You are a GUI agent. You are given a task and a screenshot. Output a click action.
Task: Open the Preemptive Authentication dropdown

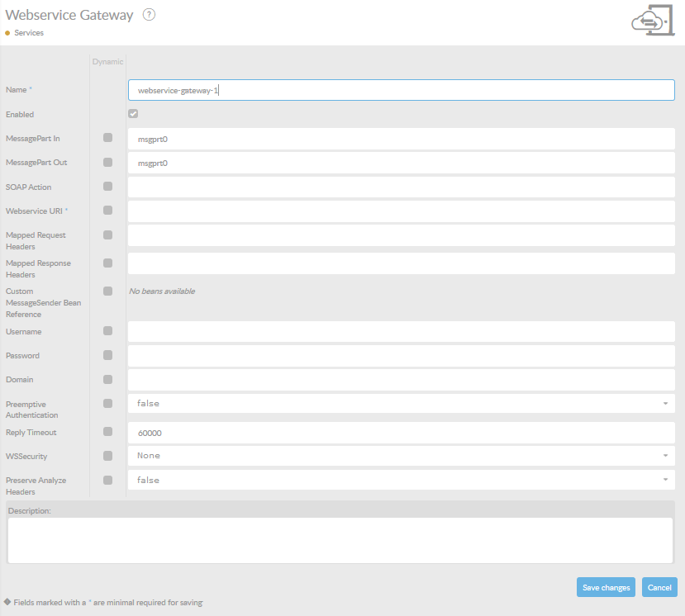coord(402,404)
